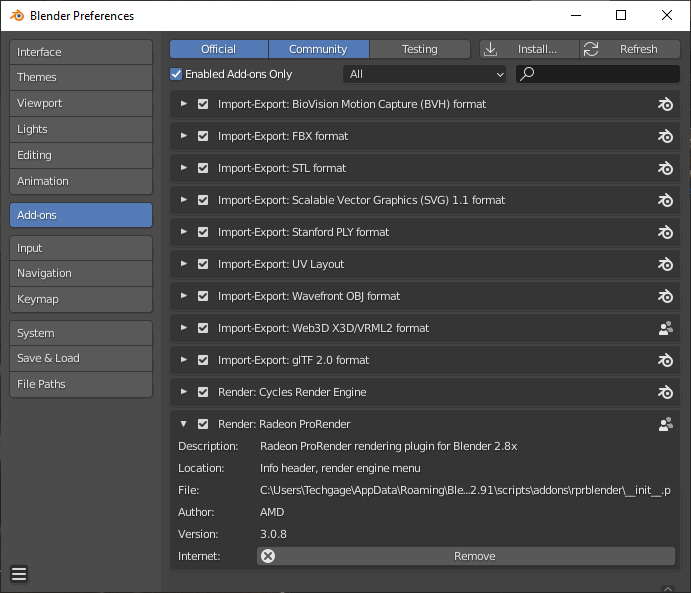Disable the Wavefront OBJ format add-on
The image size is (691, 593).
[x=203, y=296]
